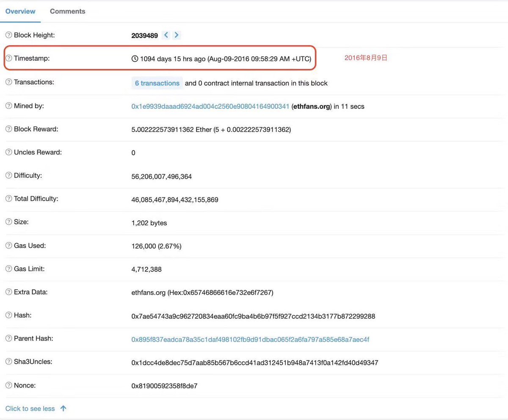Open the 6 transactions link
This screenshot has width=508, height=420.
coord(157,83)
